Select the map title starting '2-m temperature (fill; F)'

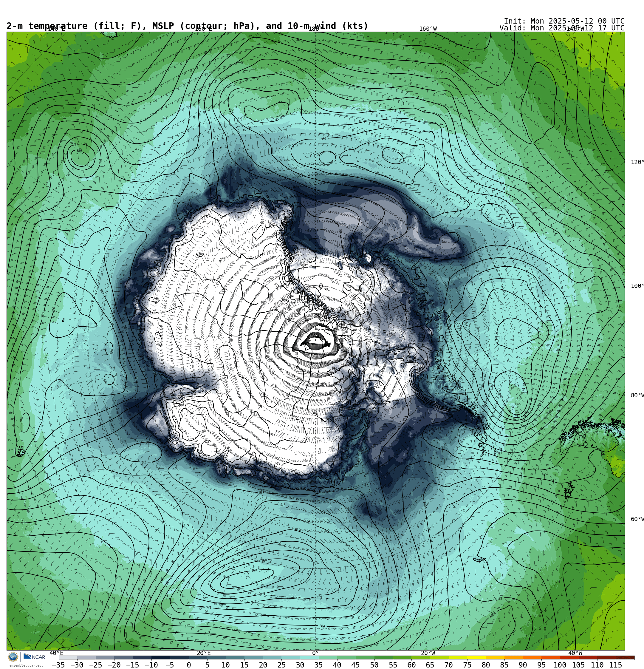click(x=187, y=26)
